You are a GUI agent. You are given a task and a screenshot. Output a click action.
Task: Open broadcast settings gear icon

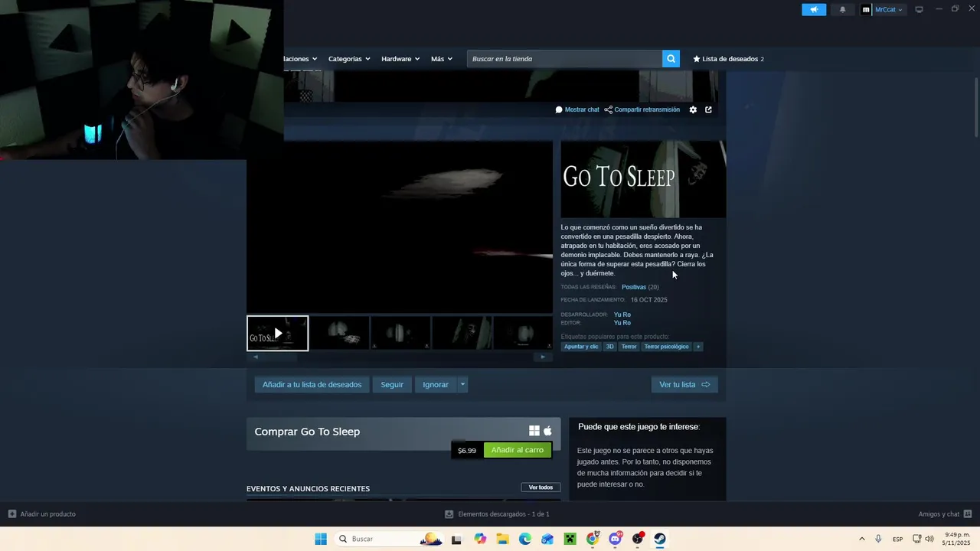[x=693, y=109]
